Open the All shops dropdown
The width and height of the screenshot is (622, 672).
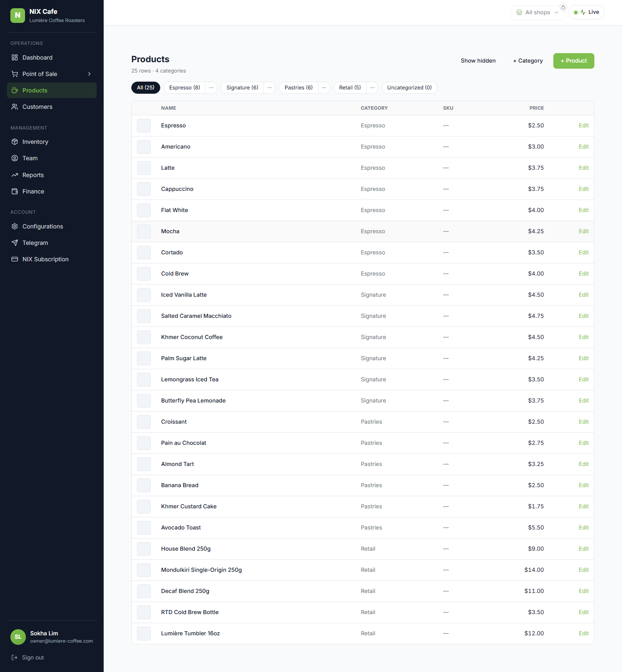538,13
